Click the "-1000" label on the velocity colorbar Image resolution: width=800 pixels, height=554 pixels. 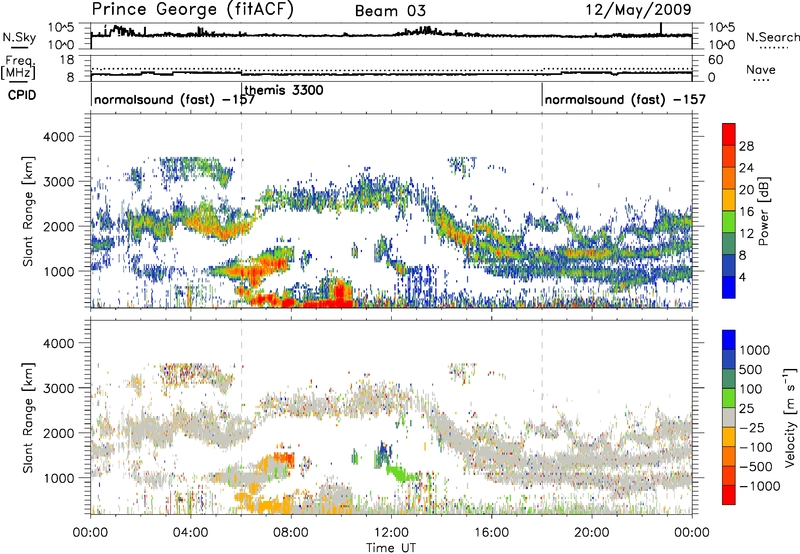tap(760, 486)
